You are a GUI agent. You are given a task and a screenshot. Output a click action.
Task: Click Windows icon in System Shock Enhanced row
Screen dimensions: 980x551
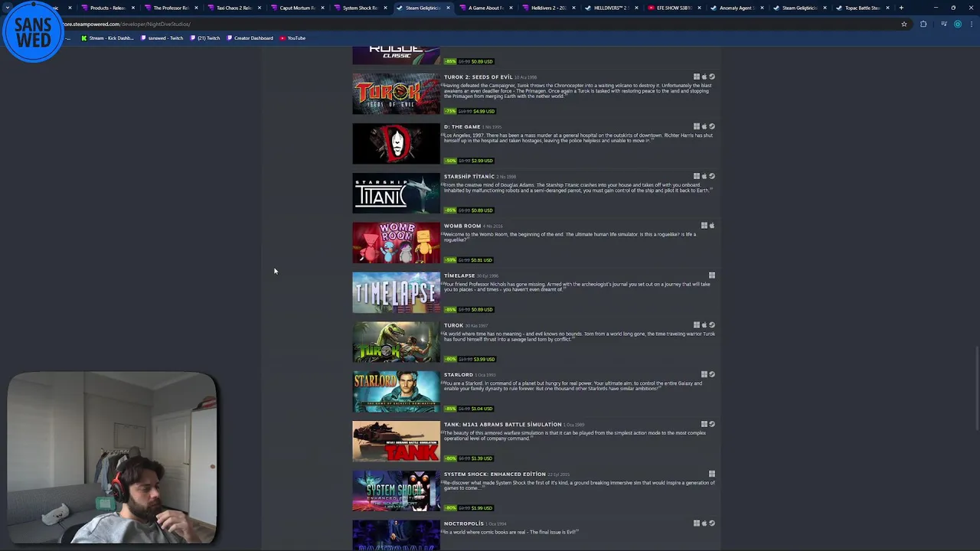pos(712,474)
